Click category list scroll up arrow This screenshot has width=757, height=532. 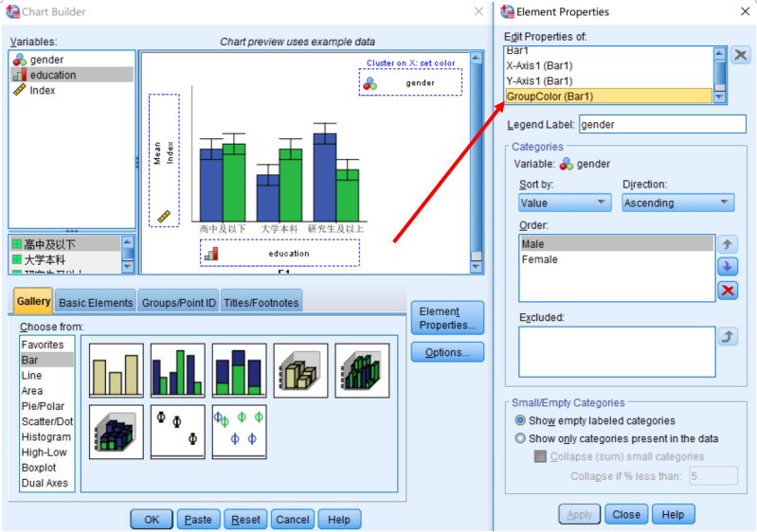click(128, 241)
